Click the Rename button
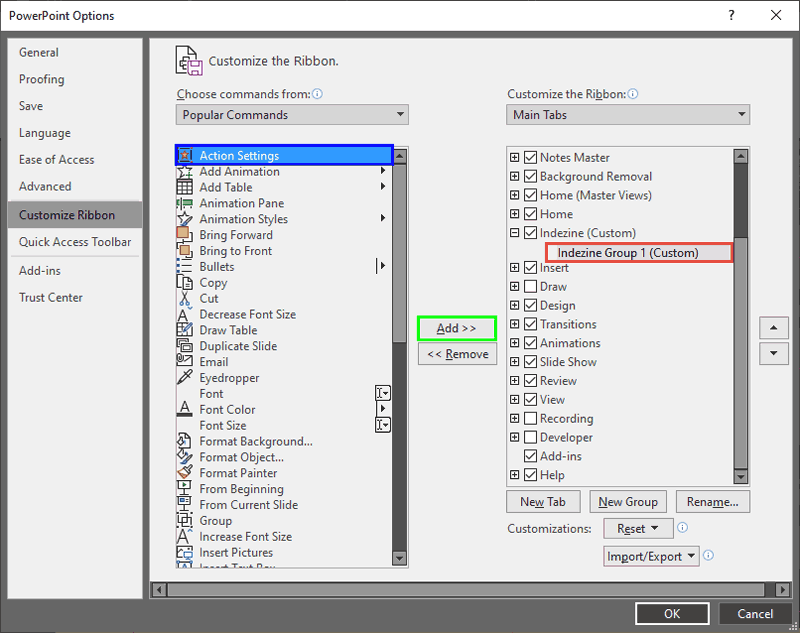 tap(712, 501)
